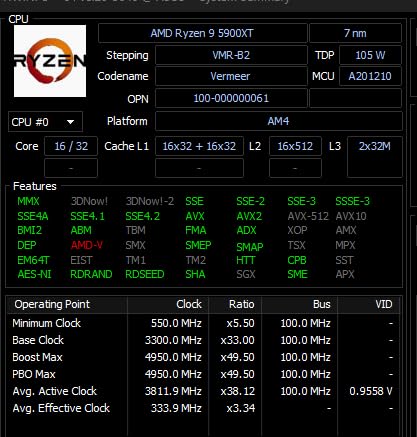
Task: Click the AVX2 feature flag
Action: click(x=249, y=216)
